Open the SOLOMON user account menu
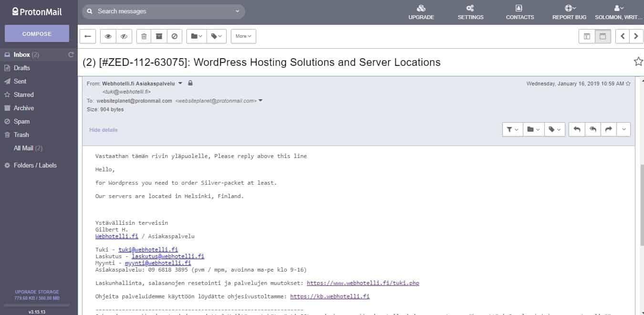644x315 pixels. 618,12
